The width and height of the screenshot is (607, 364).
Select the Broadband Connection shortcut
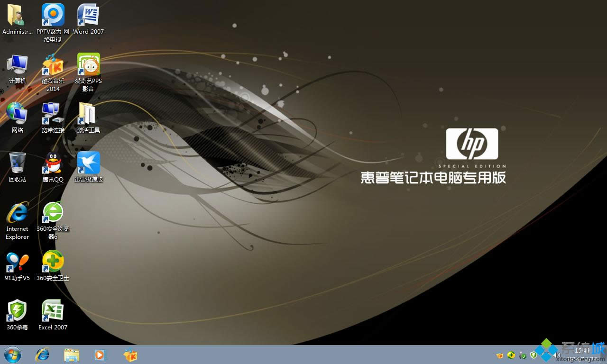tap(53, 114)
